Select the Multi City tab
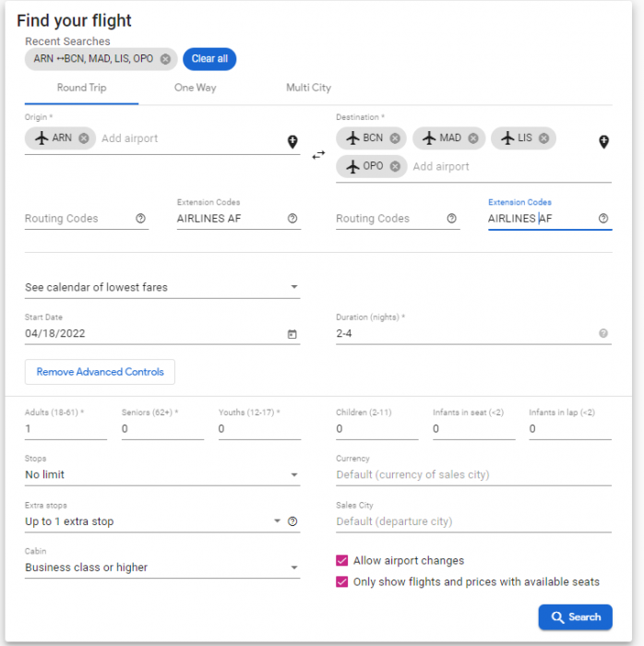The image size is (644, 646). pyautogui.click(x=308, y=88)
